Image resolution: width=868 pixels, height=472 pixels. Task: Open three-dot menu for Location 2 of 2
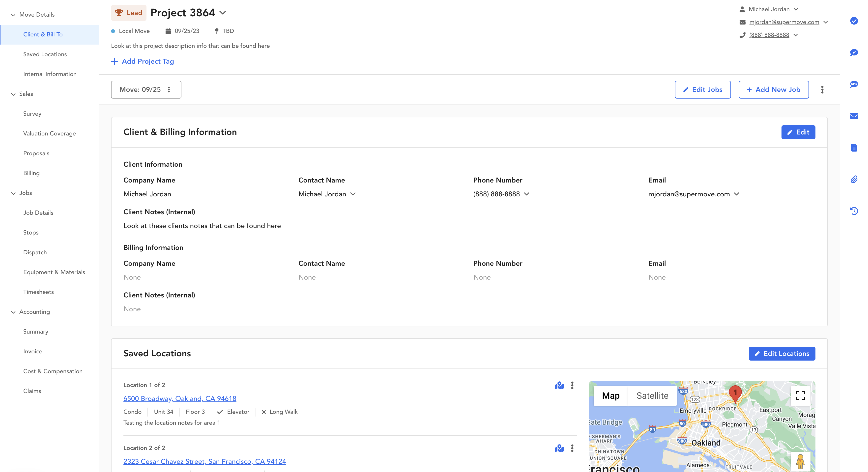click(x=572, y=448)
